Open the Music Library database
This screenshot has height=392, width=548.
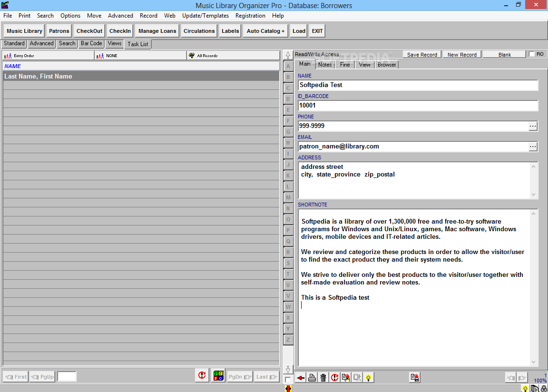24,31
